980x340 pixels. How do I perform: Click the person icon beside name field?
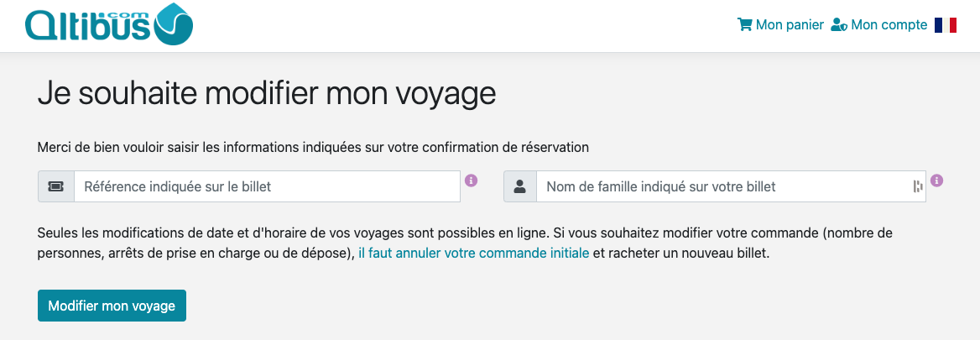click(519, 186)
